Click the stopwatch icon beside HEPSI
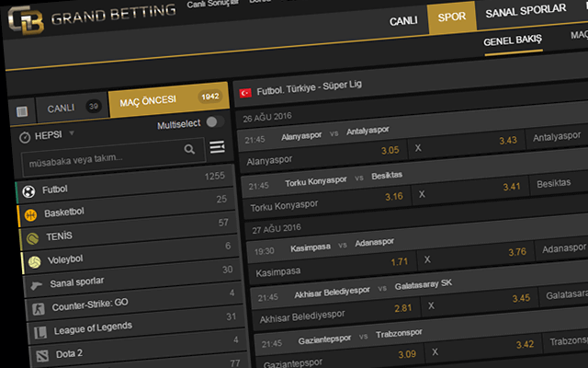 (x=25, y=137)
